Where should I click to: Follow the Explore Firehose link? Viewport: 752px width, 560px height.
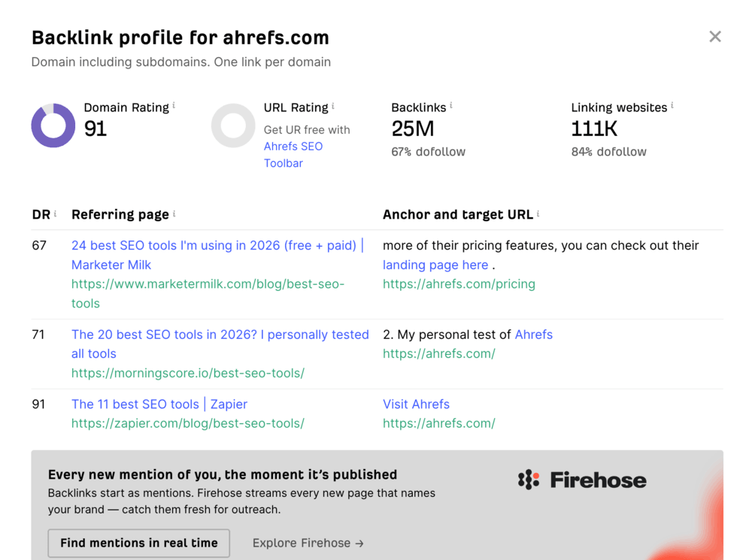tap(308, 543)
